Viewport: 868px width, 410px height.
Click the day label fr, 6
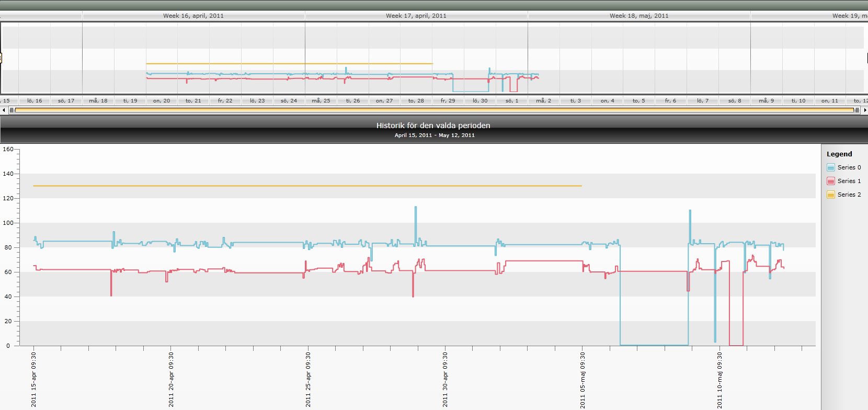pos(671,100)
